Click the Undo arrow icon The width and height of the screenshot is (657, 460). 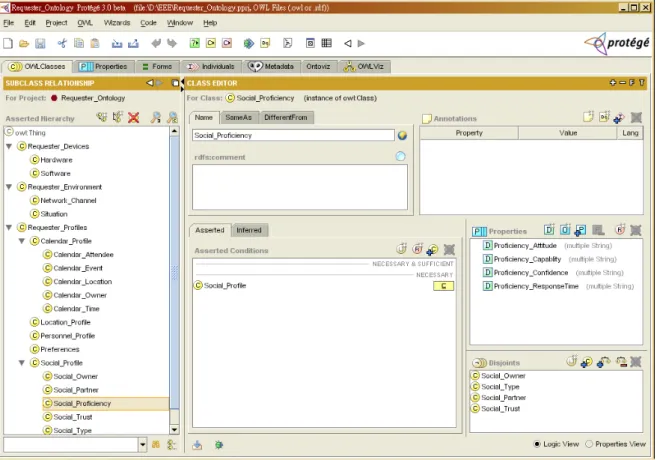click(156, 43)
